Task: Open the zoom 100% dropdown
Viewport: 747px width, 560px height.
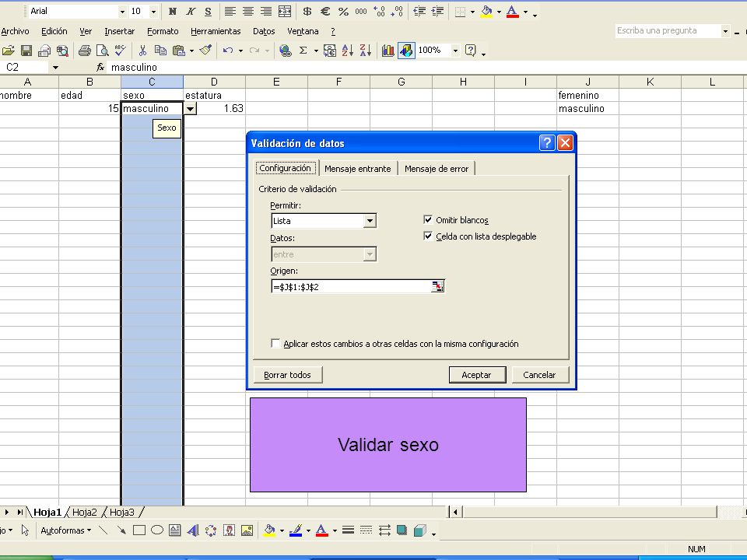Action: (455, 51)
